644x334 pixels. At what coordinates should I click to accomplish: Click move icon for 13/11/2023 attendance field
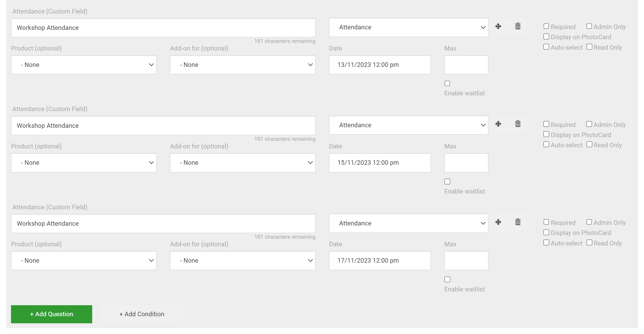click(x=498, y=26)
